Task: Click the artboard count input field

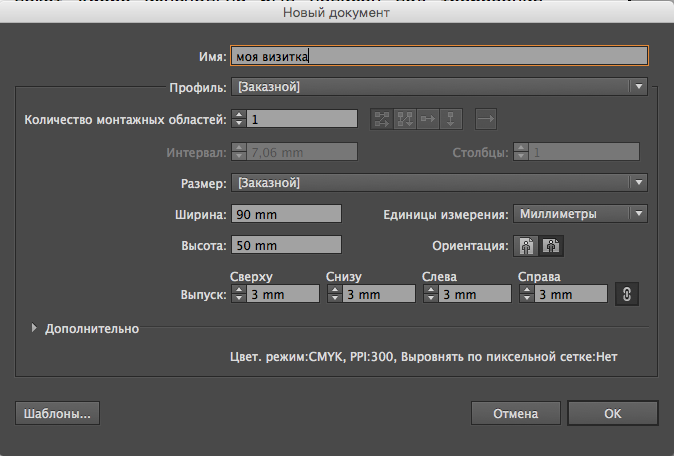Action: click(x=302, y=119)
